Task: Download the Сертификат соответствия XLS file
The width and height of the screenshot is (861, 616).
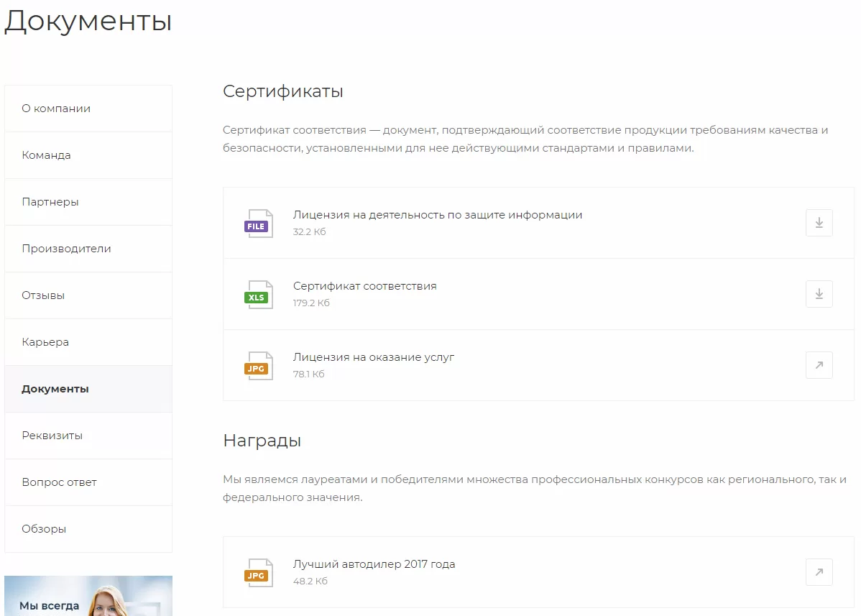Action: 819,294
